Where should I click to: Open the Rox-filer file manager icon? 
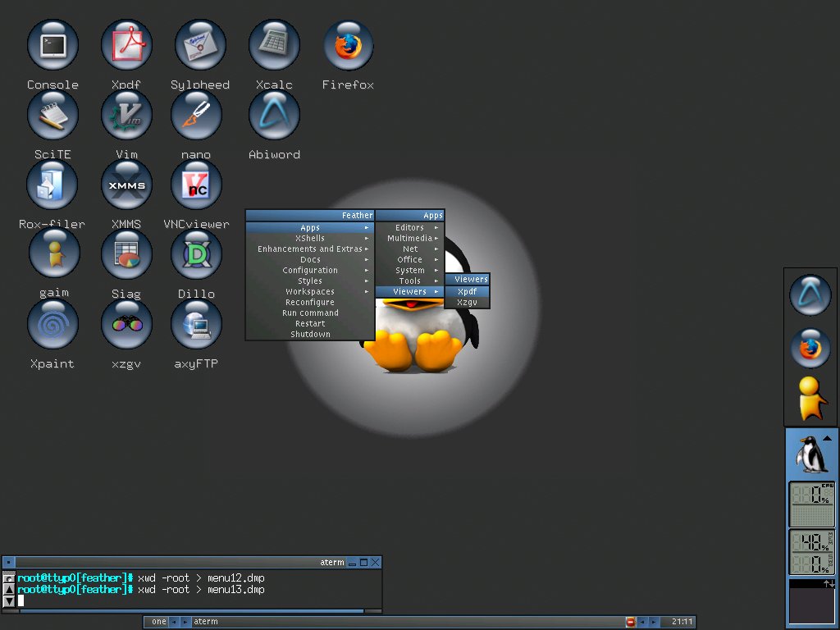[x=52, y=185]
